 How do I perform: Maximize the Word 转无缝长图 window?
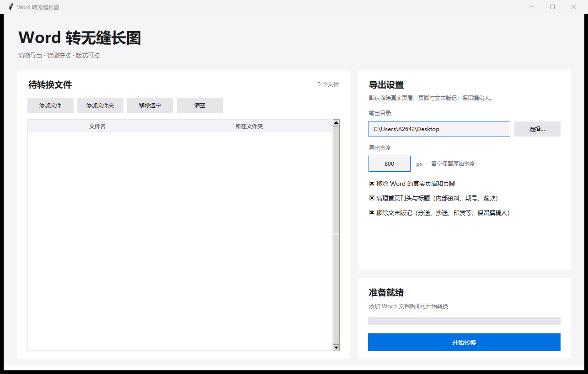(x=552, y=7)
